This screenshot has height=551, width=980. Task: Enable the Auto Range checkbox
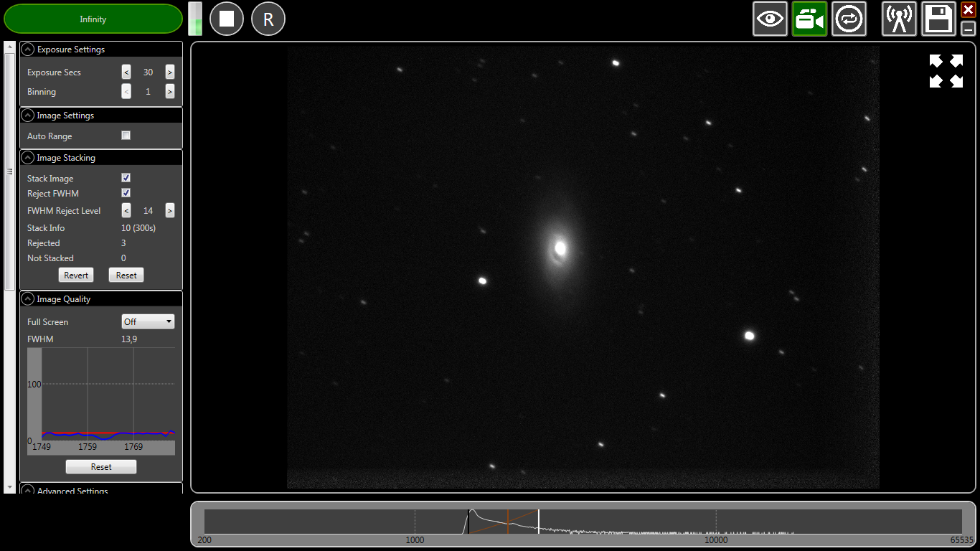point(126,136)
